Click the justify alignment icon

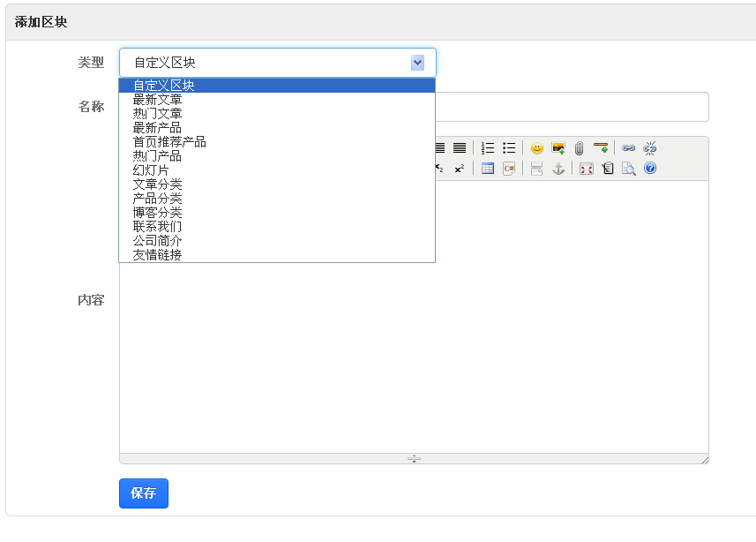[x=460, y=147]
